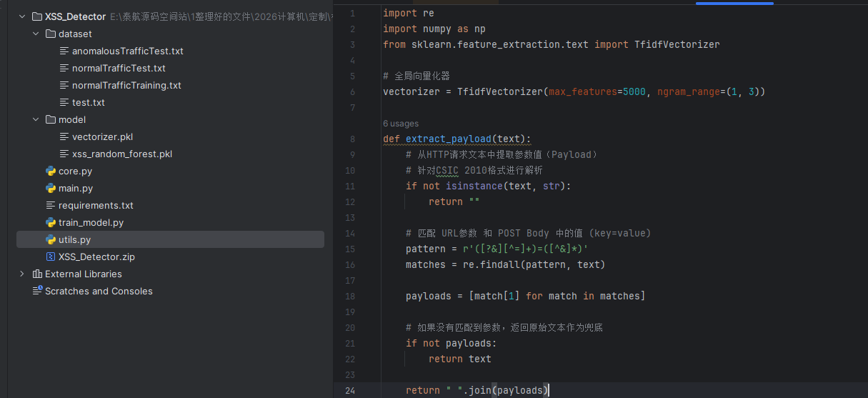Open core.py from project tree
Screen dimensions: 868x398
[x=75, y=171]
